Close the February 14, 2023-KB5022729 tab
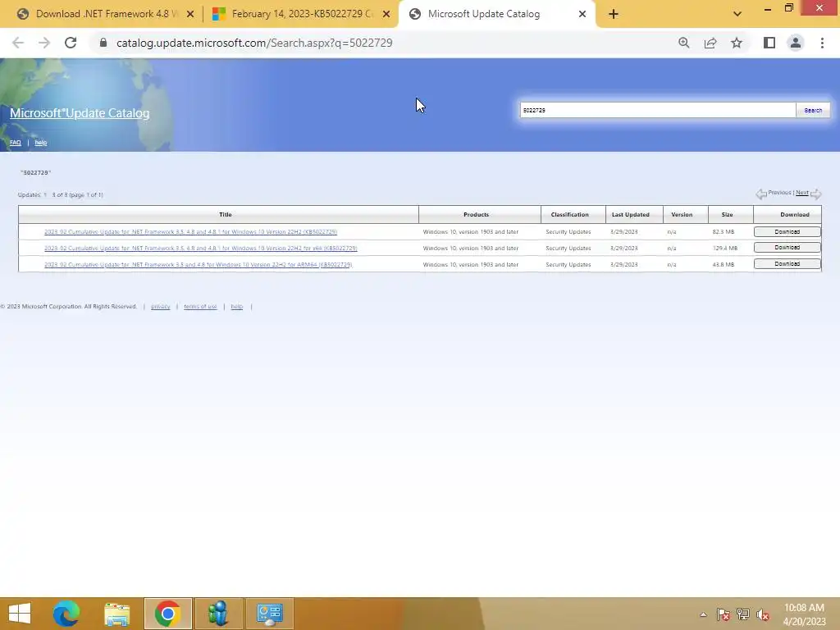The image size is (840, 630). click(386, 15)
